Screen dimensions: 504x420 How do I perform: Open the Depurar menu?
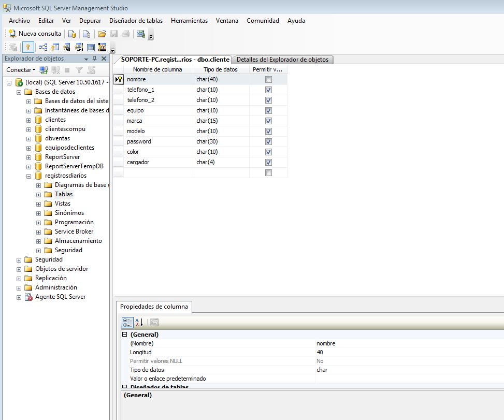[90, 21]
